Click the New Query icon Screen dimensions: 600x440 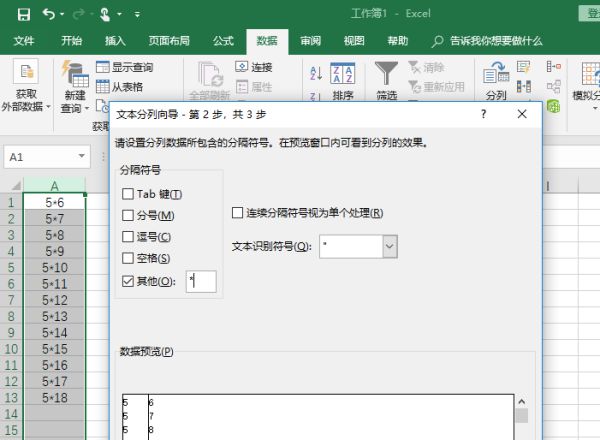(73, 74)
